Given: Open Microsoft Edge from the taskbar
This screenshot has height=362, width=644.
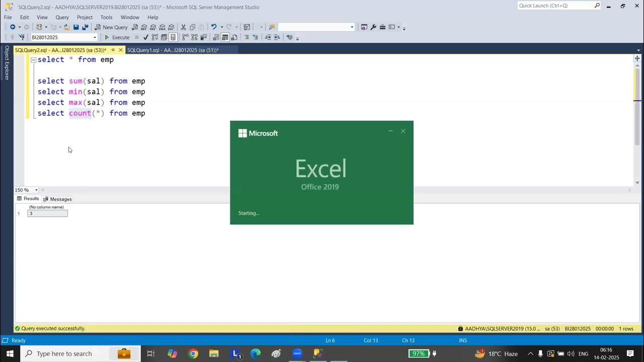Looking at the screenshot, I should 256,353.
